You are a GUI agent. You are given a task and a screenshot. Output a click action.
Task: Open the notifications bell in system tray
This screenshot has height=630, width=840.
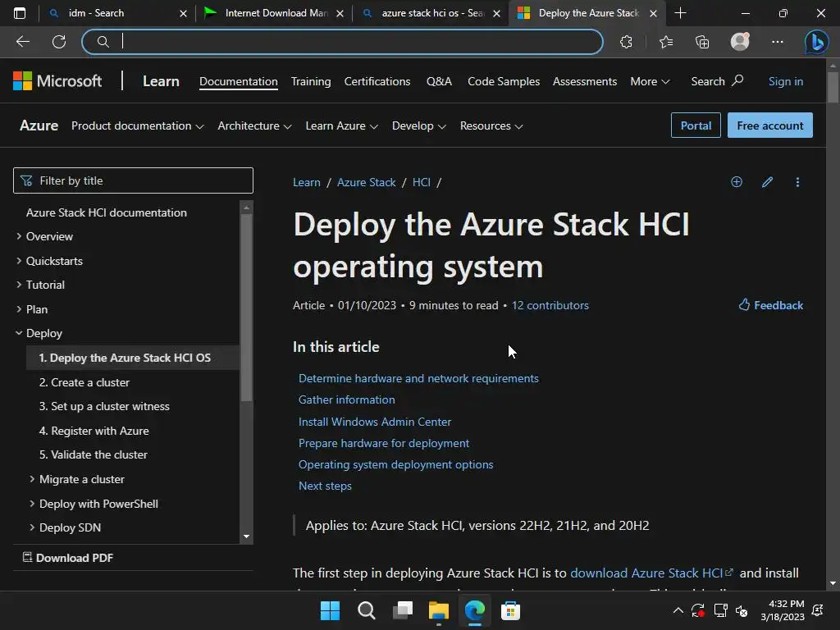818,610
